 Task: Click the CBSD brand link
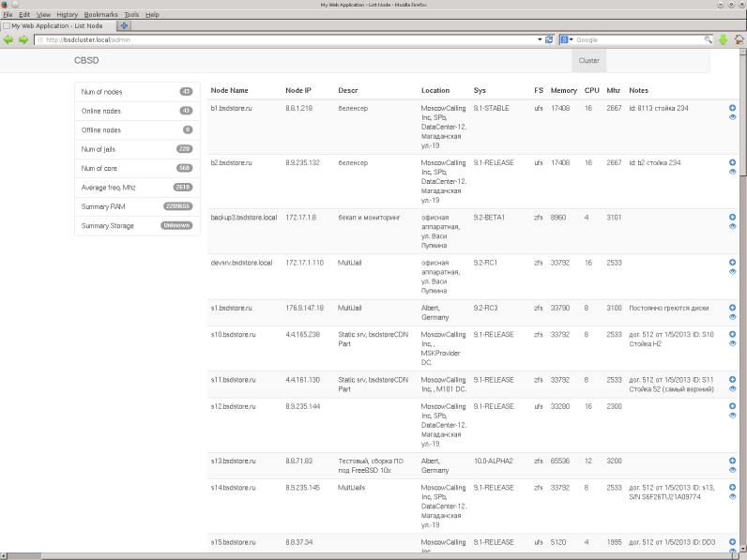tap(86, 60)
